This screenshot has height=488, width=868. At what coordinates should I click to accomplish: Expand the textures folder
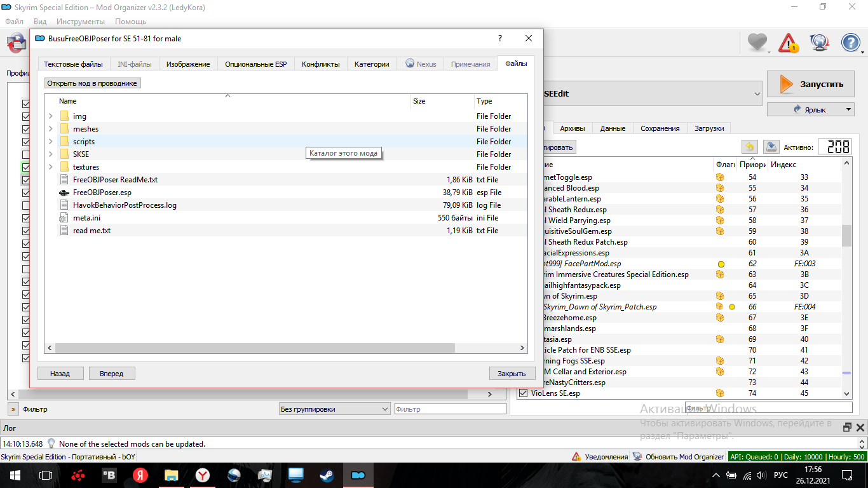pyautogui.click(x=50, y=167)
